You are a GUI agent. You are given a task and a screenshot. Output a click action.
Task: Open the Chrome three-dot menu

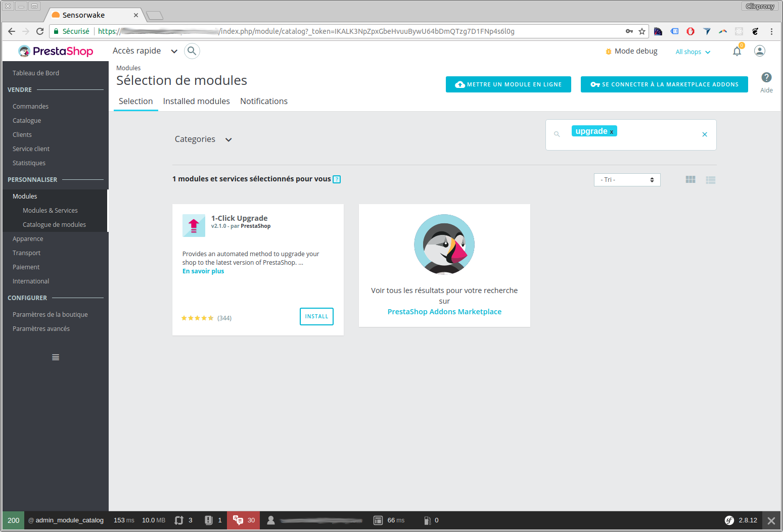(771, 31)
